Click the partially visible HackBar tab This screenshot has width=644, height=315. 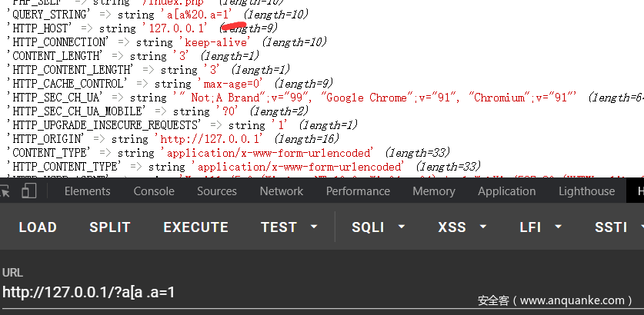click(x=638, y=191)
